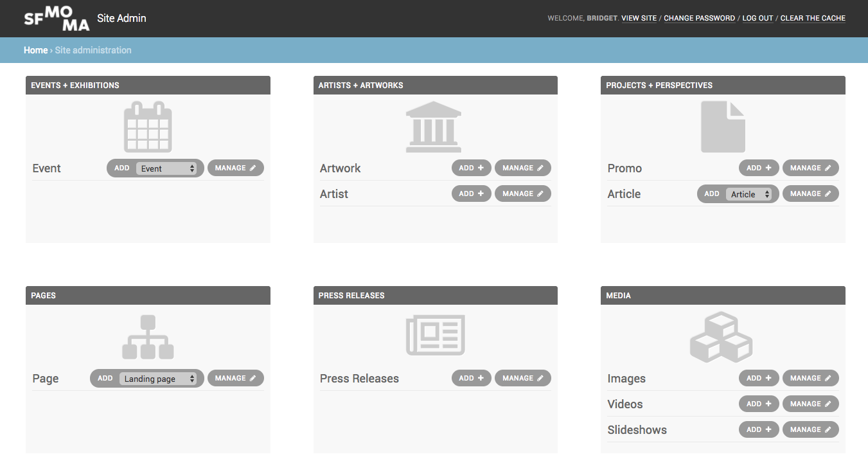Manage Events
Viewport: 868px width, 468px height.
(236, 168)
